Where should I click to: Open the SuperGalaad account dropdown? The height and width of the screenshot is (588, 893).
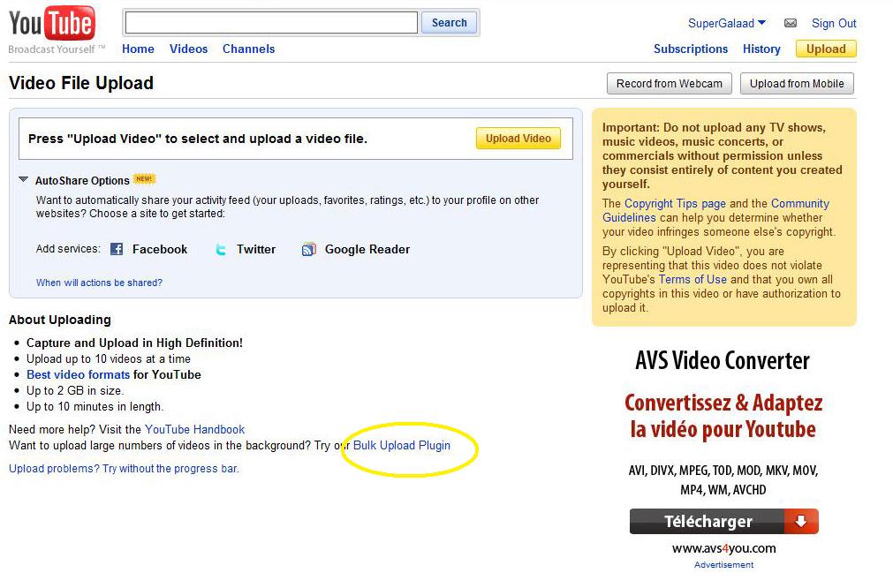point(727,23)
